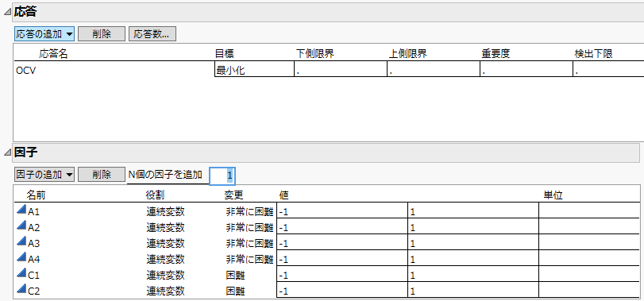Click the 役割 column header
Screen dimensions: 644x301
(x=155, y=195)
